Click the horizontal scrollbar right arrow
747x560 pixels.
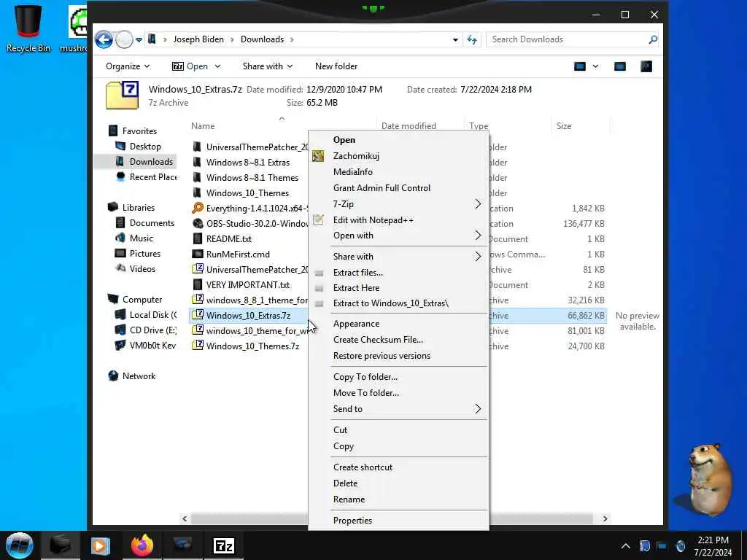click(x=605, y=518)
